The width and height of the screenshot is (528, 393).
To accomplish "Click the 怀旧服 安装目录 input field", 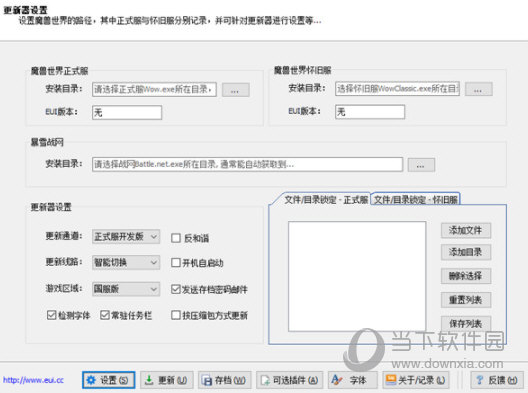I will [x=397, y=89].
